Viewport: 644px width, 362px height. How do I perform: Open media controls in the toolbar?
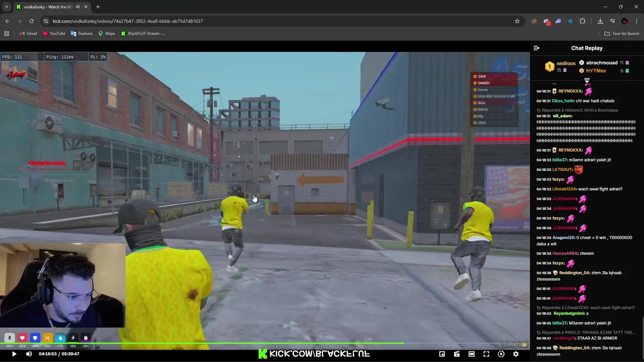coord(612,21)
